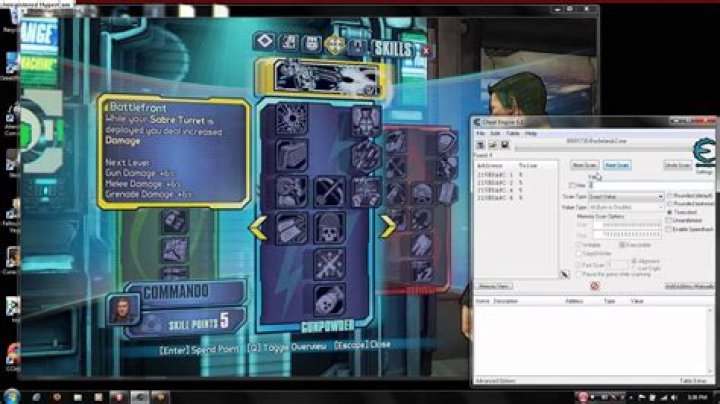This screenshot has height=404, width=720.
Task: Click the red clear-list circle icon
Action: [595, 286]
